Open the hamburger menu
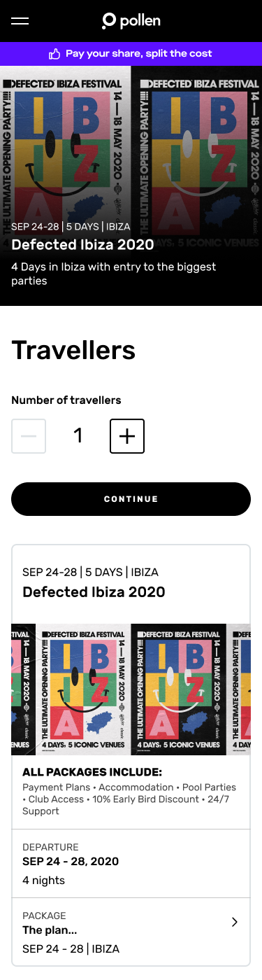The height and width of the screenshot is (980, 262). (x=20, y=21)
